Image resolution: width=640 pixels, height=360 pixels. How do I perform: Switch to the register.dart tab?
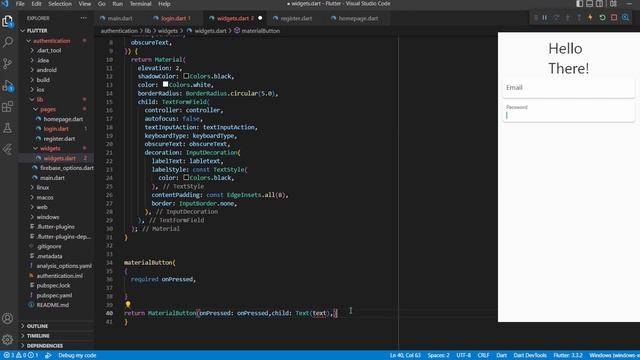(x=296, y=18)
